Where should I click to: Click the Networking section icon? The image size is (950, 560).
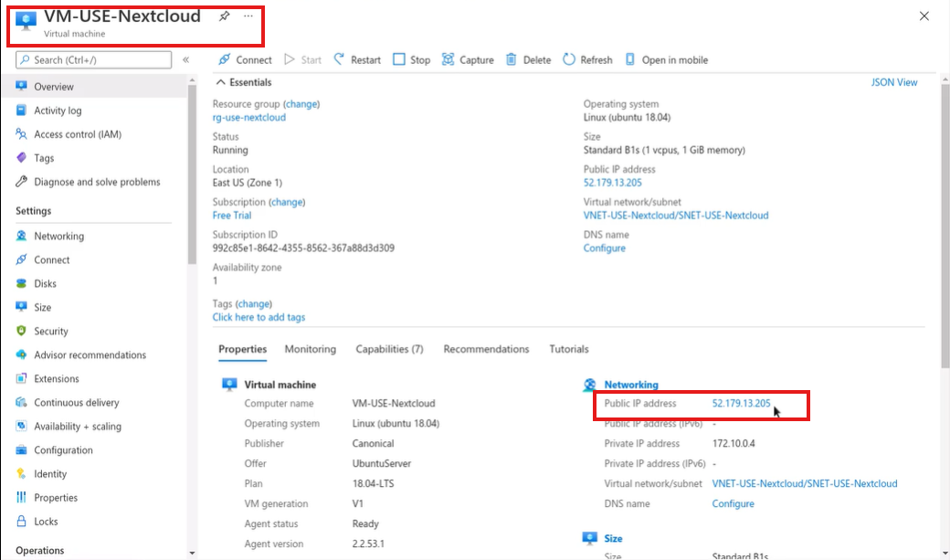tap(589, 385)
